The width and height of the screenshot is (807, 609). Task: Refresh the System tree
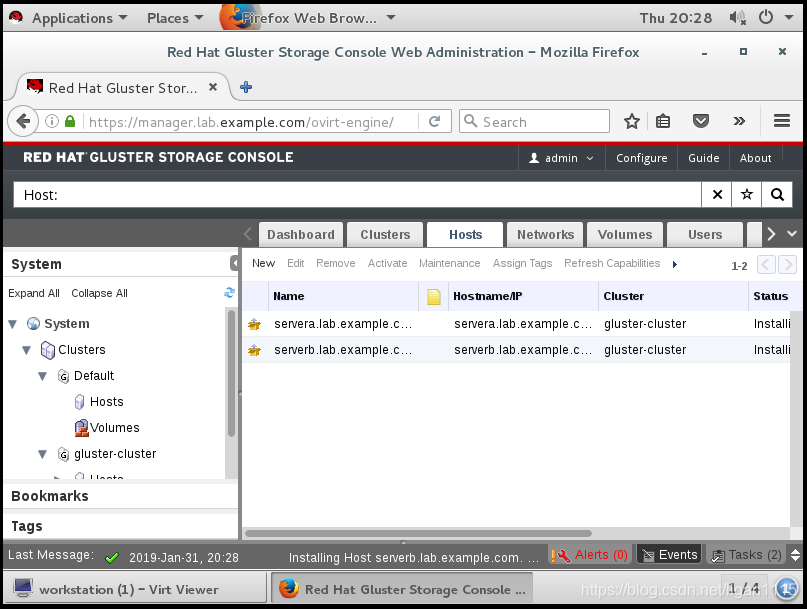coord(229,293)
